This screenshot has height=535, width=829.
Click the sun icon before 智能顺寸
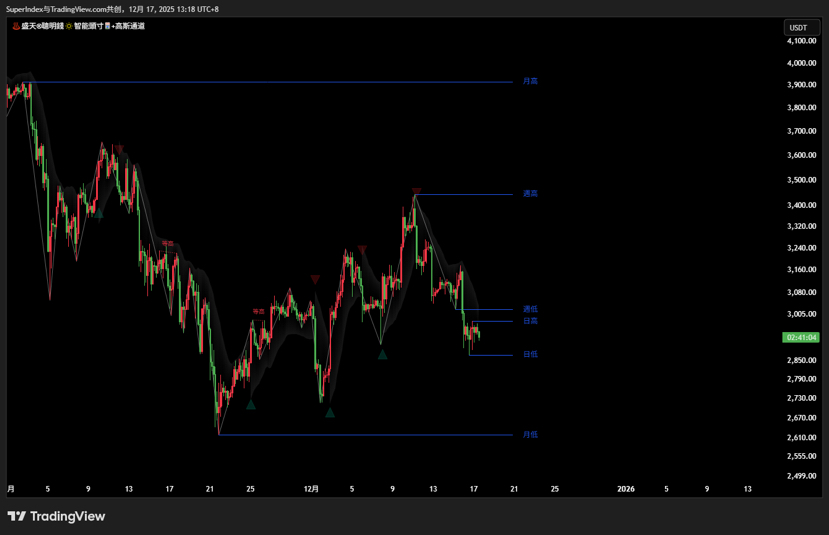coord(69,26)
